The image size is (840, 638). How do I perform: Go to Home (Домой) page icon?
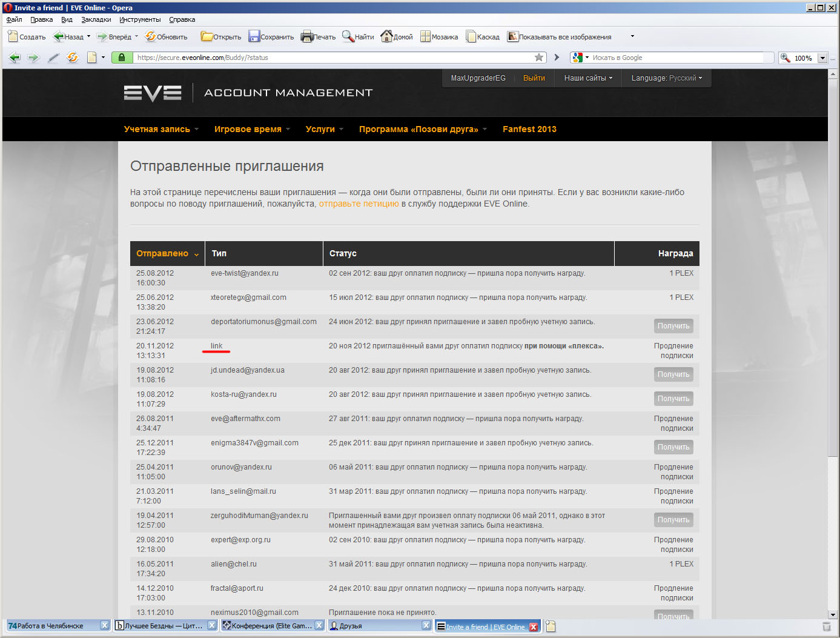[386, 37]
